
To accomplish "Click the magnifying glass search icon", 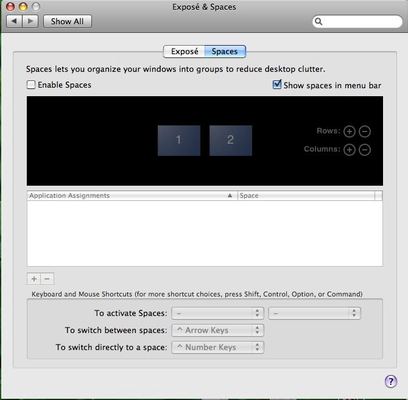I will click(319, 22).
